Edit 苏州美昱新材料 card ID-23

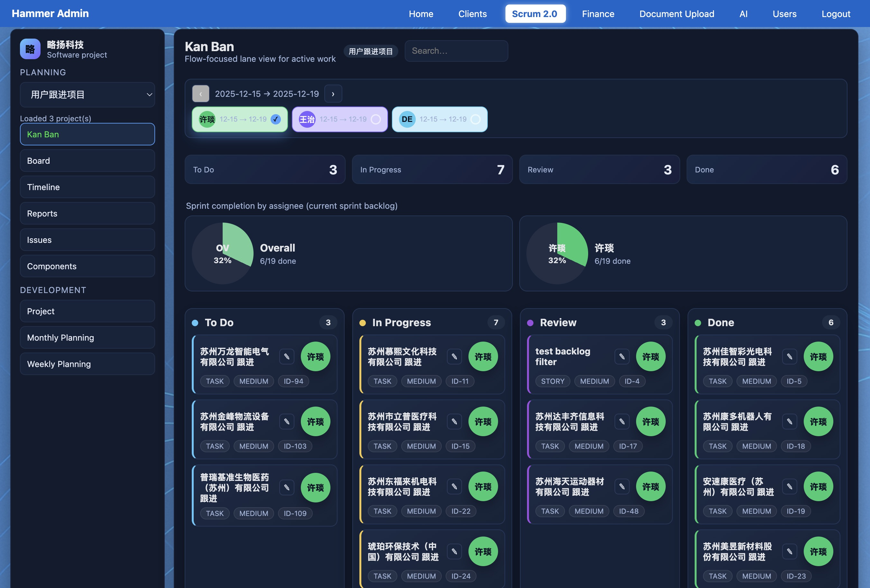tap(790, 551)
